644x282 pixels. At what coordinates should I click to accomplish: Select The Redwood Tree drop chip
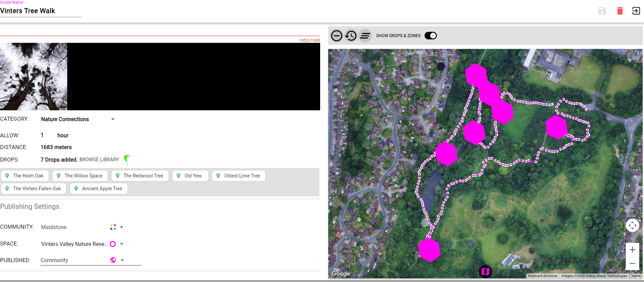(140, 176)
